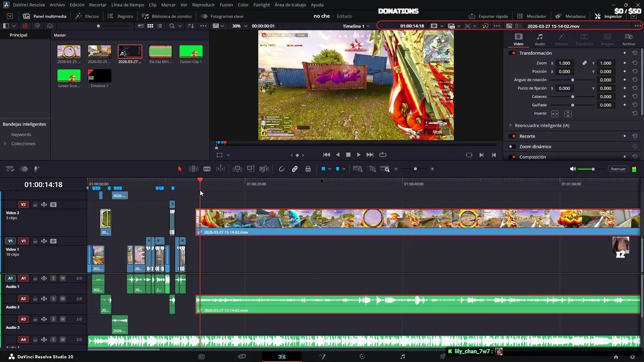Open media pool search dropdown arrow
644x362 pixels.
[x=180, y=26]
